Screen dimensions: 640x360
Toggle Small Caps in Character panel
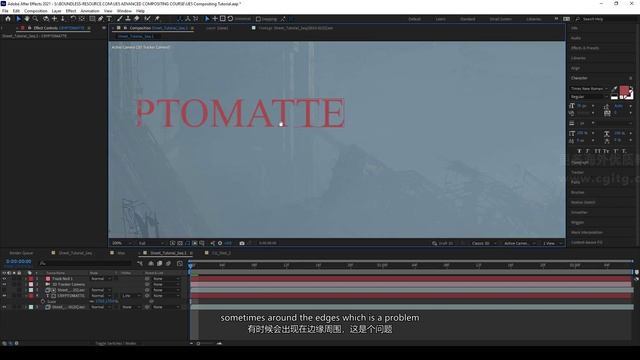coord(606,151)
